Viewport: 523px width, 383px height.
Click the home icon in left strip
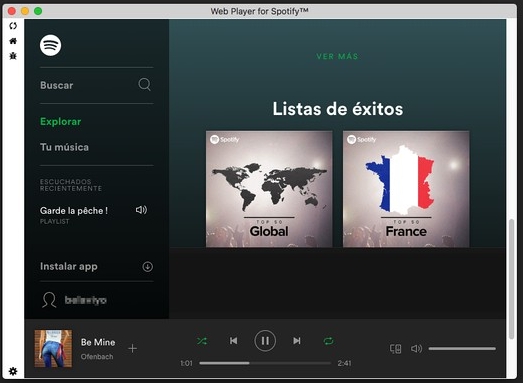click(13, 41)
